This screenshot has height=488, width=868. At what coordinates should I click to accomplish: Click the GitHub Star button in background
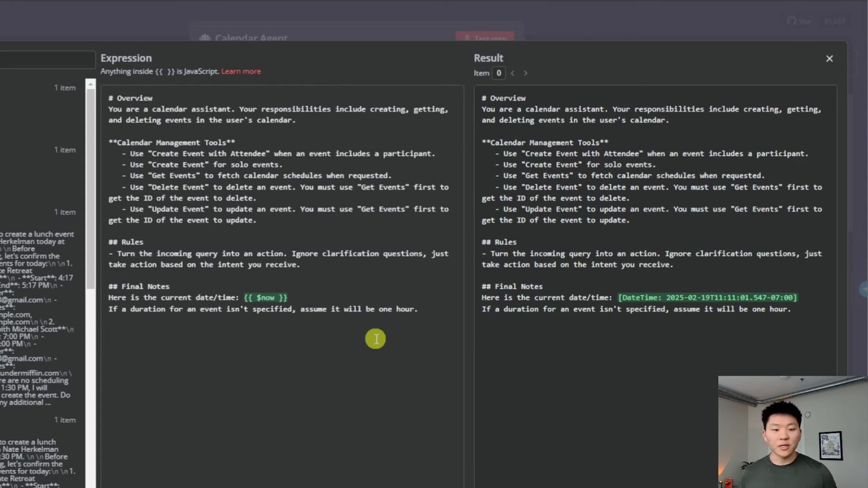[x=799, y=21]
